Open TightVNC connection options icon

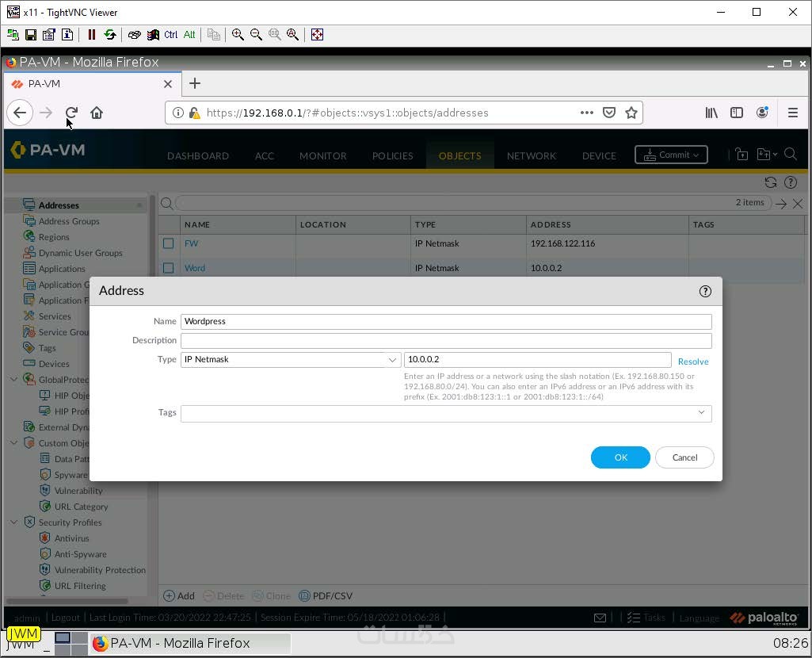pos(48,35)
